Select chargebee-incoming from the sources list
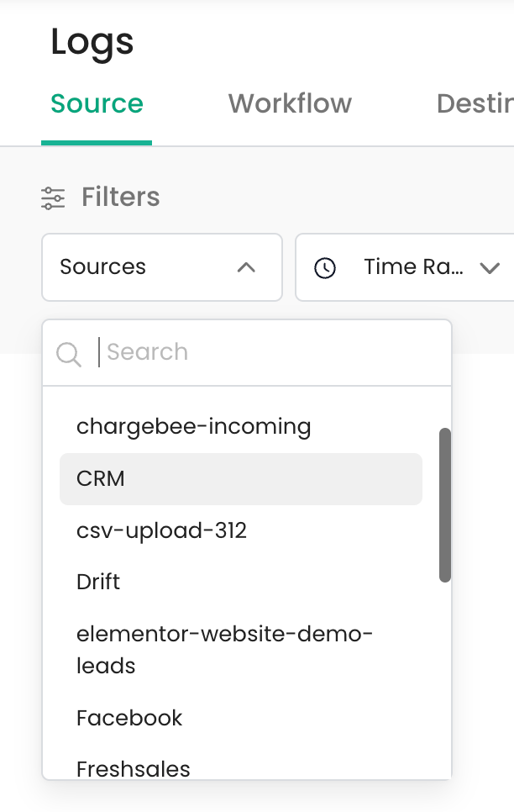Screen dimensions: 514x812 241,427
